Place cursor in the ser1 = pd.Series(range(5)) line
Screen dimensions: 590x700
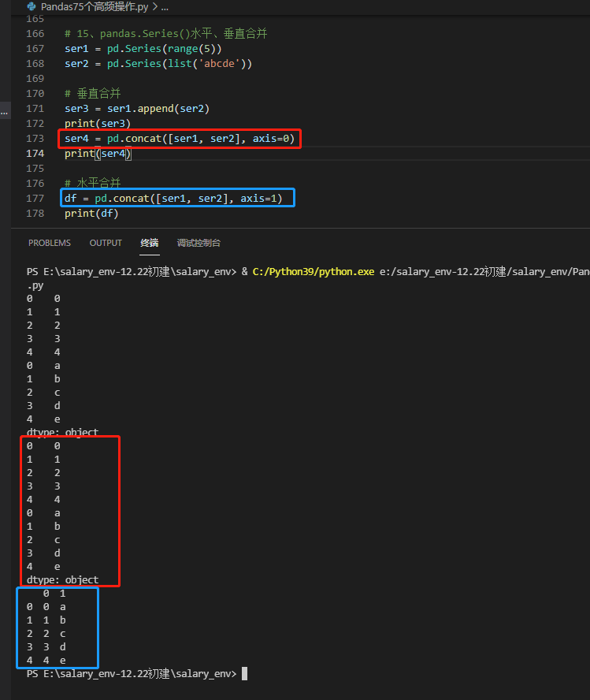click(143, 49)
